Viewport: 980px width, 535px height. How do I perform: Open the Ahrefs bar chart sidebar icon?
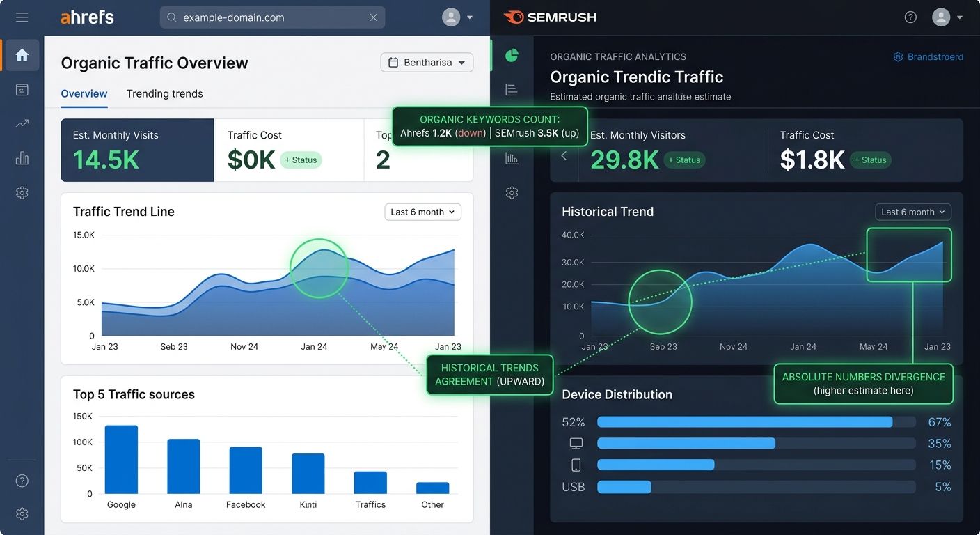pos(22,158)
